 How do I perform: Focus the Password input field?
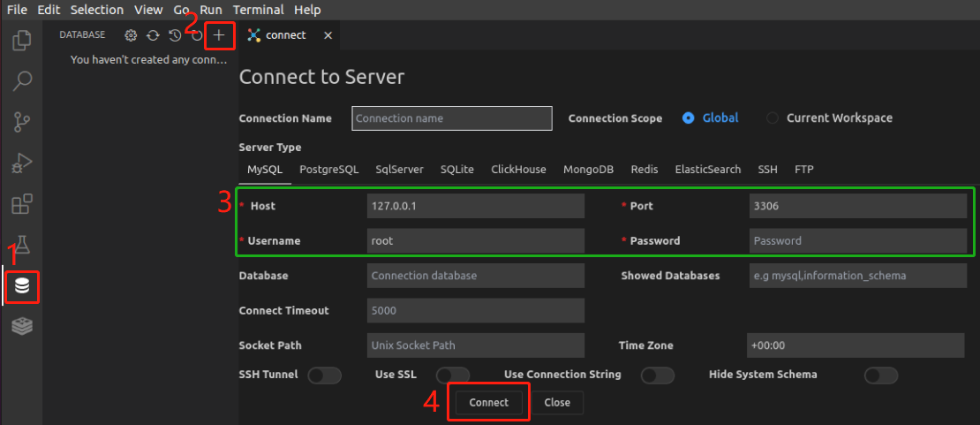856,240
